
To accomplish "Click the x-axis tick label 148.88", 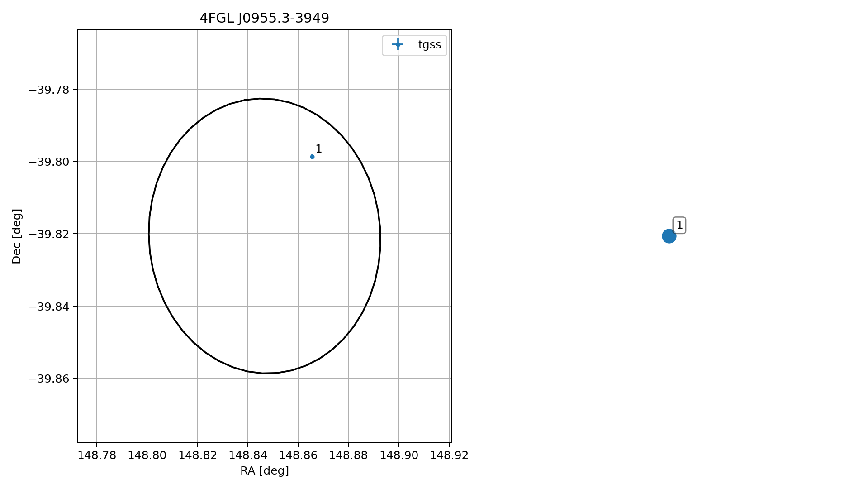I will tap(348, 455).
